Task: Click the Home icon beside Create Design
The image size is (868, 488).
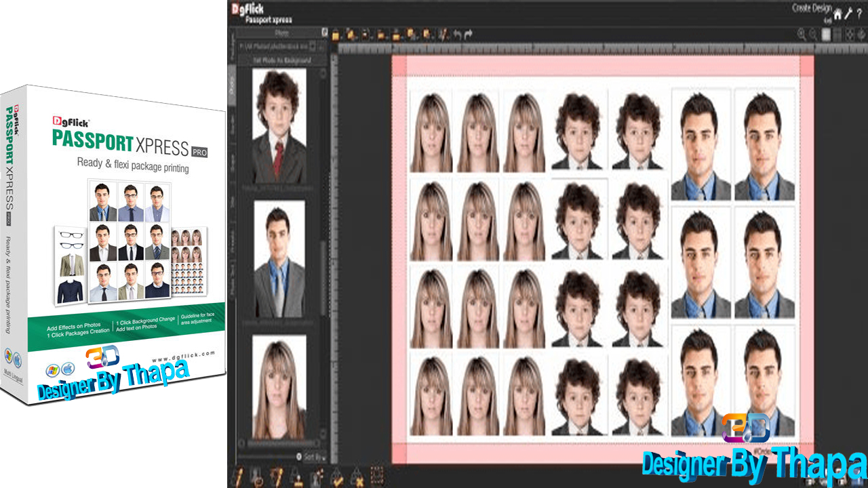Action: [x=837, y=13]
